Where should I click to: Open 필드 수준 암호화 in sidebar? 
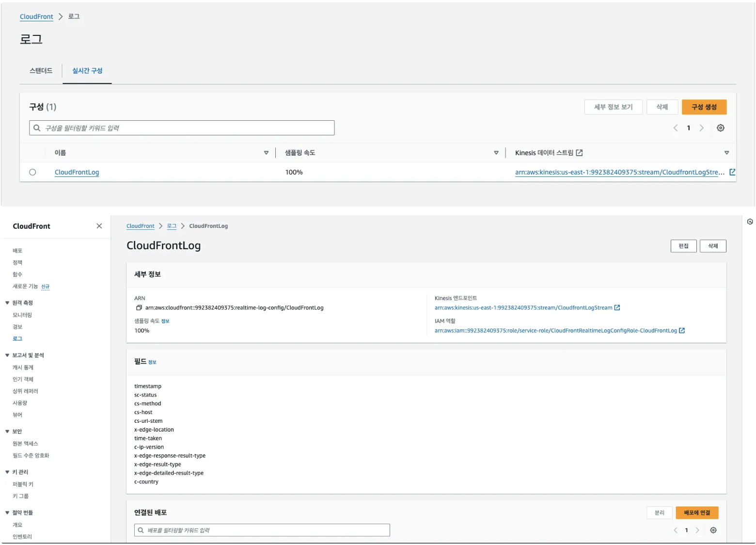[x=31, y=456]
